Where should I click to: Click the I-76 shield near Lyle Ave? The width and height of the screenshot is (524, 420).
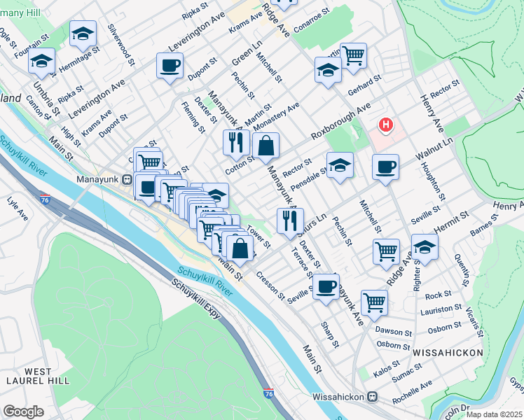click(45, 199)
